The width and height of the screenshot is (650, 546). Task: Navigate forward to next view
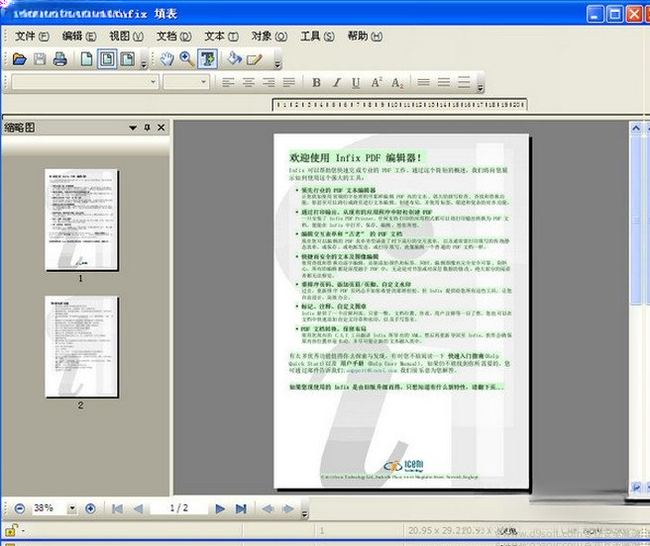pos(288,509)
